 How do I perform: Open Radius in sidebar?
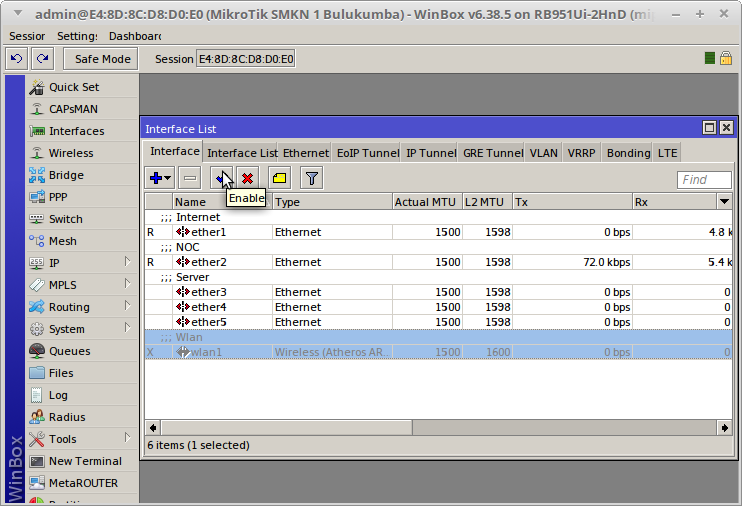pos(82,417)
